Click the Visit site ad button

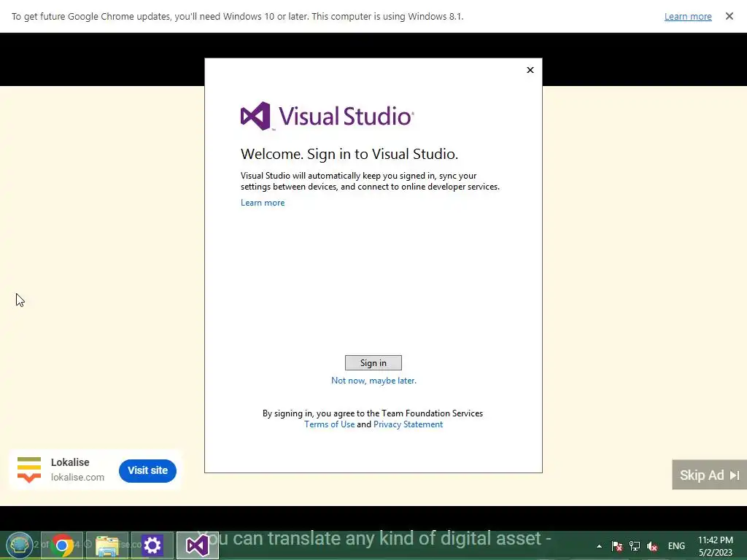147,470
